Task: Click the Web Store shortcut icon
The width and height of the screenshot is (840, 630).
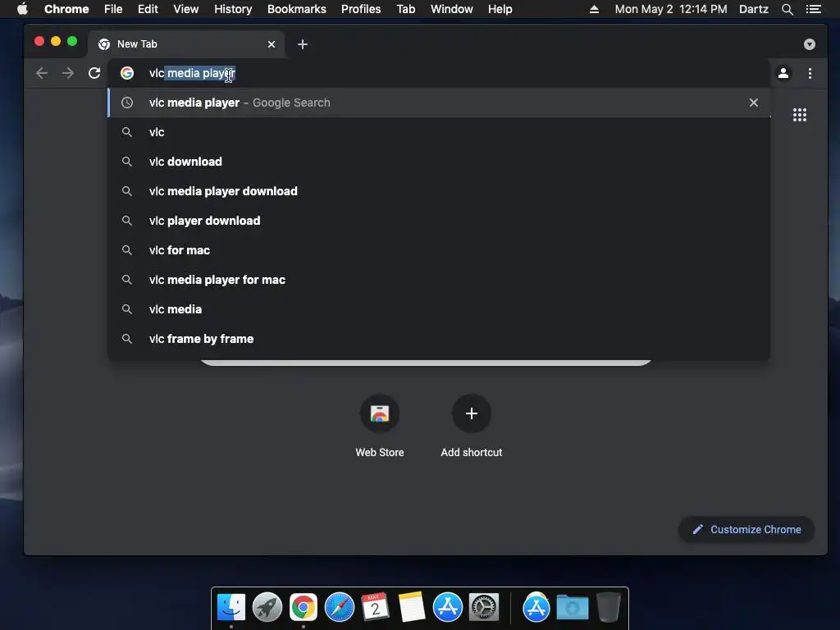Action: click(380, 413)
